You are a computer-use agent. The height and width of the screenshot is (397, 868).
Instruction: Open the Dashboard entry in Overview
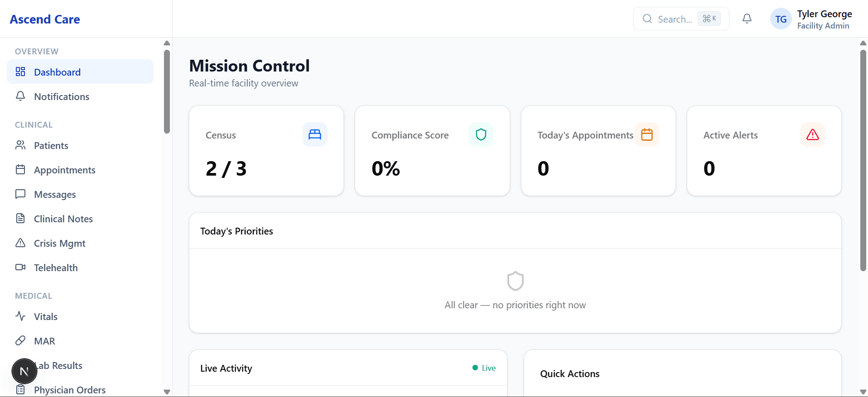(58, 72)
